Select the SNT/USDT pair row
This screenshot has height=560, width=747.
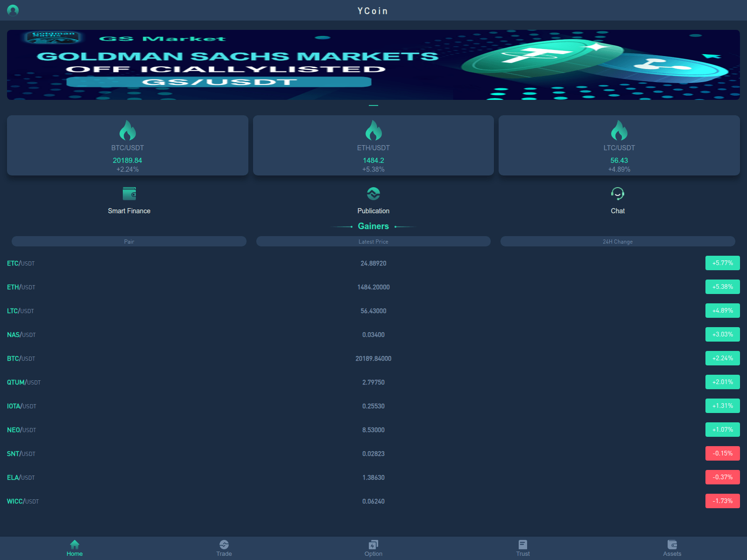pos(373,454)
